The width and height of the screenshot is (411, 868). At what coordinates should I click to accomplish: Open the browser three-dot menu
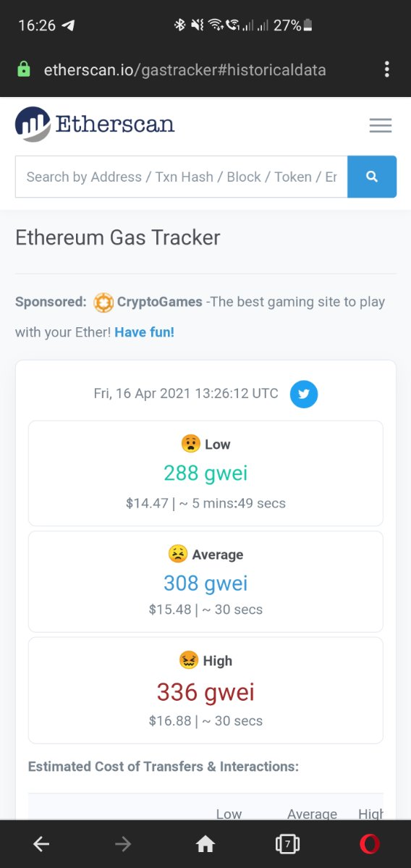pos(386,69)
